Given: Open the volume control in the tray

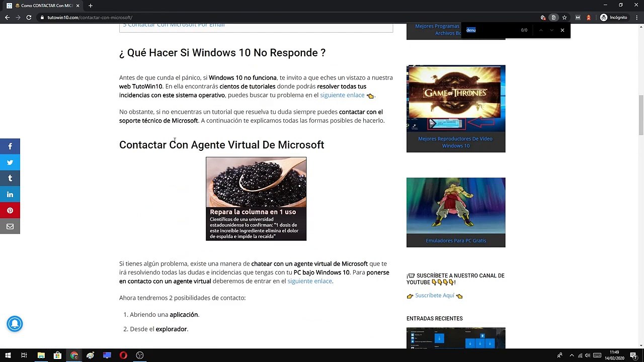Looking at the screenshot, I should (587, 355).
